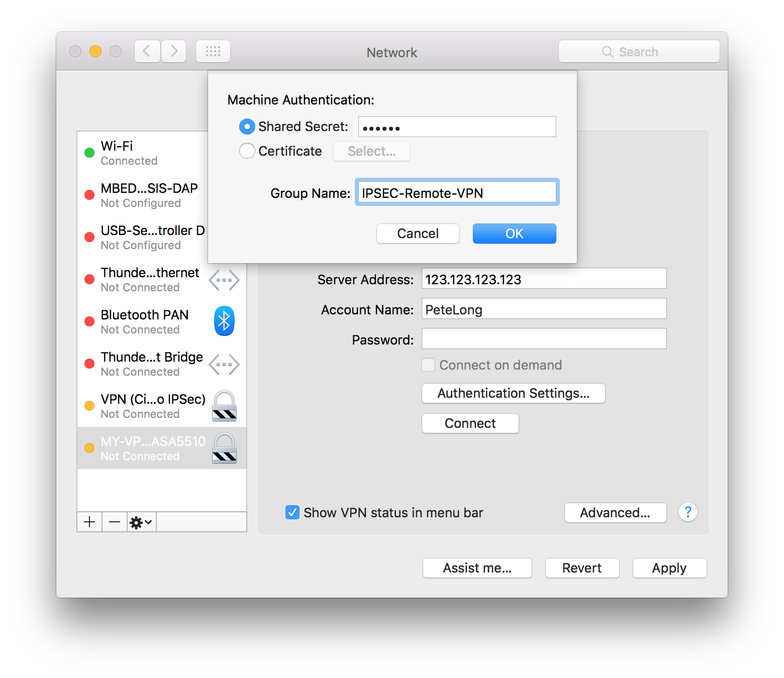Click the VPN (Cisco IPSec) lock icon
The image size is (784, 678).
pos(224,406)
